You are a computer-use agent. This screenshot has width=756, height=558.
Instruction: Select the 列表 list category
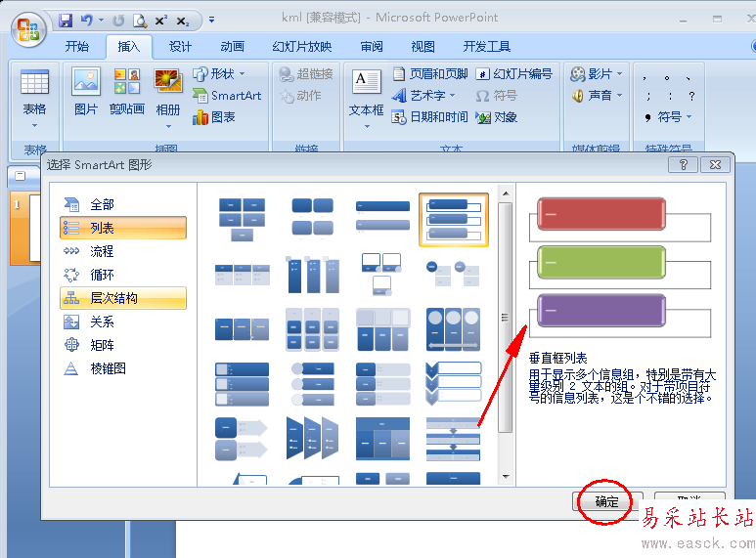coord(123,228)
